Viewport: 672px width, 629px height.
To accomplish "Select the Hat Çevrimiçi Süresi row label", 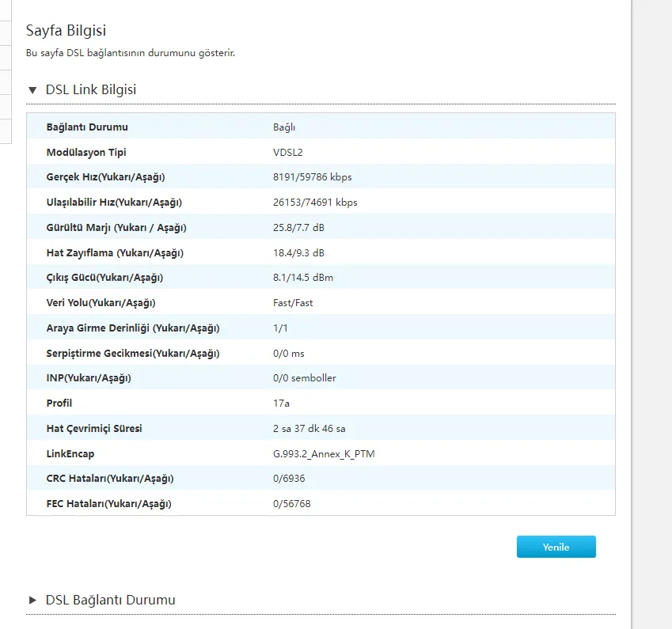I will 94,429.
